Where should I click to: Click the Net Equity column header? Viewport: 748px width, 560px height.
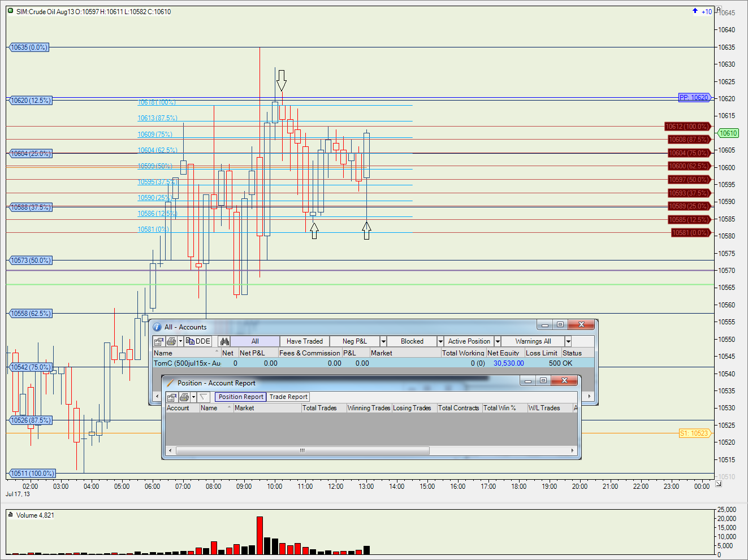coord(505,353)
